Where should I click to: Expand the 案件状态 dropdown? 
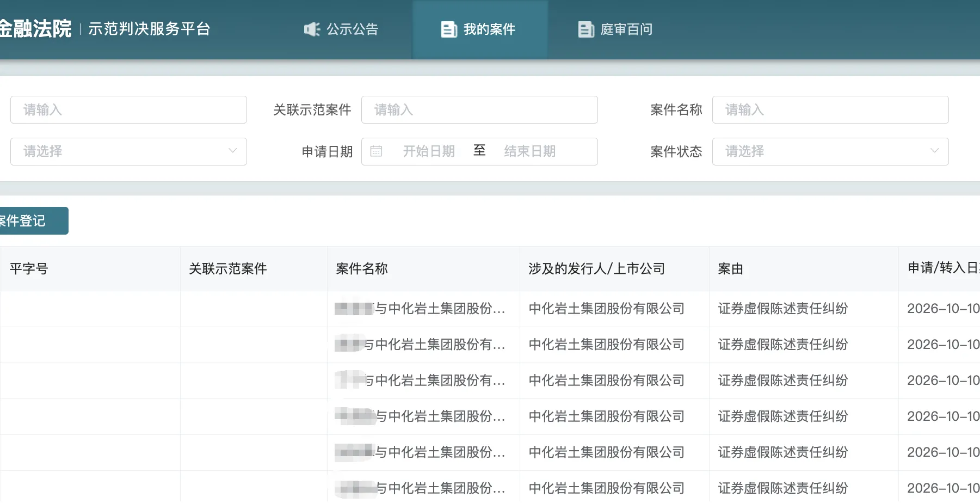point(830,151)
